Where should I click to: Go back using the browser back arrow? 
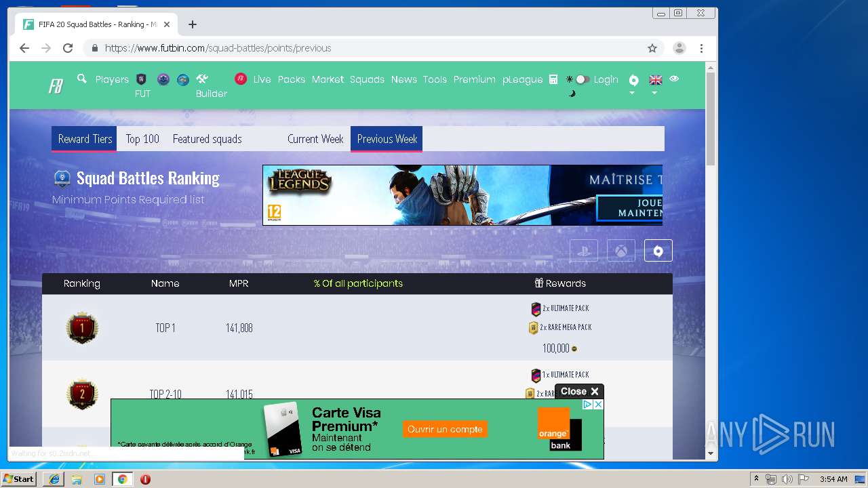coord(24,48)
